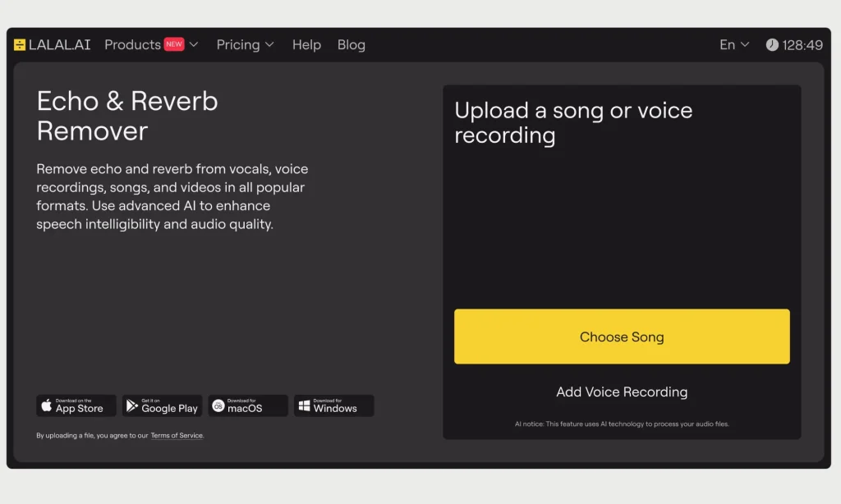
Task: Click the yellow LALAL.AI logo icon
Action: click(20, 45)
